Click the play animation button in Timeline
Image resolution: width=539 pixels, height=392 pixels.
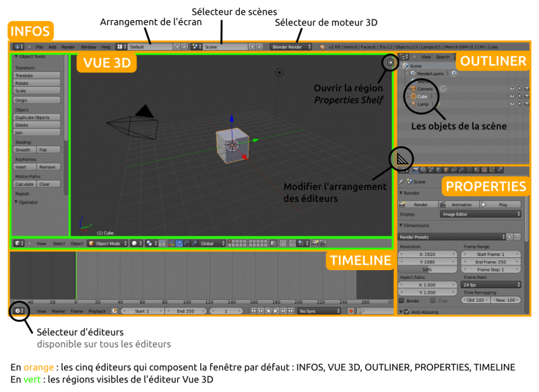point(276,311)
